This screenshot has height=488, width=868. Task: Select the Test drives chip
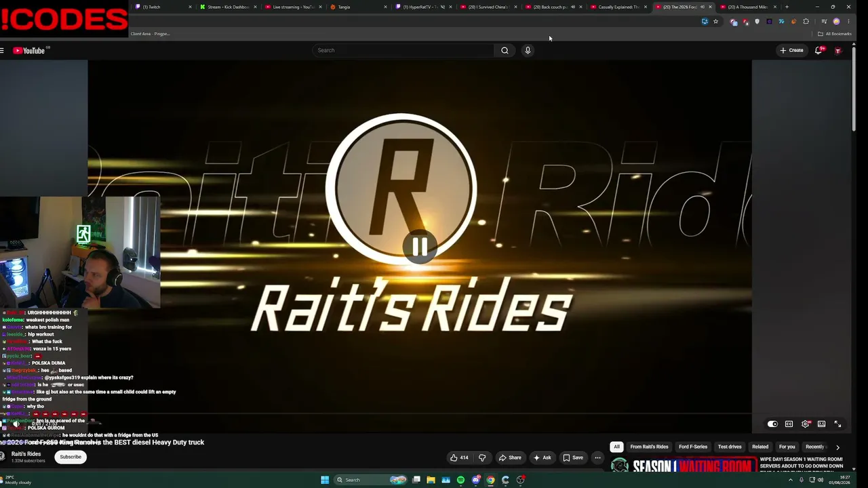pyautogui.click(x=730, y=447)
